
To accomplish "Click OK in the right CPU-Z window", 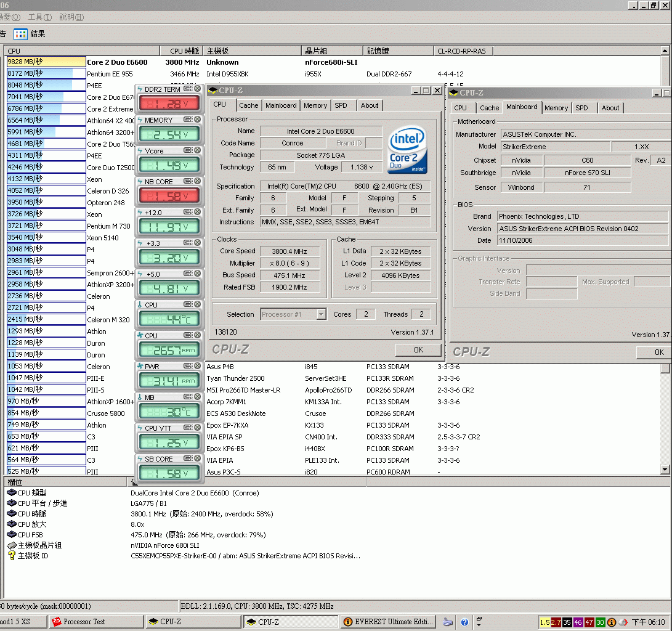I will [654, 352].
